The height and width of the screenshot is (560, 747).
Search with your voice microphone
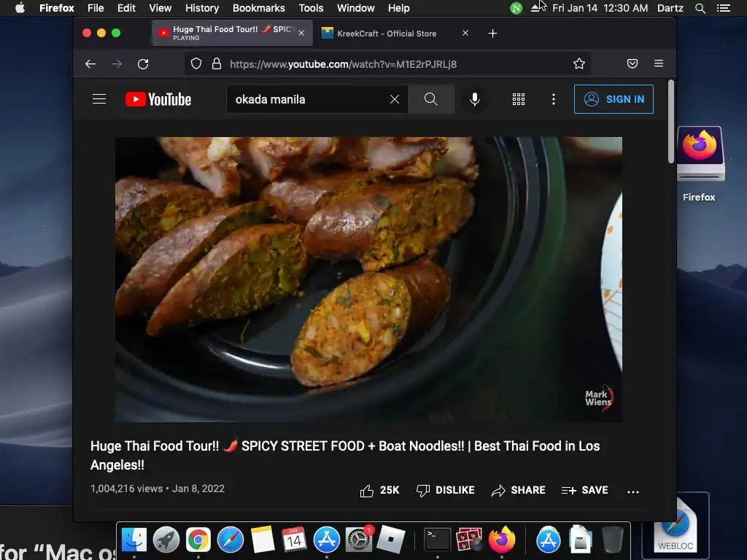474,99
